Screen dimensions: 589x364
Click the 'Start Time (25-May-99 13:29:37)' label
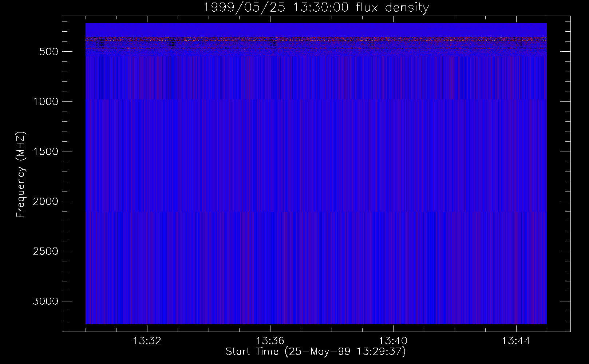click(x=316, y=352)
